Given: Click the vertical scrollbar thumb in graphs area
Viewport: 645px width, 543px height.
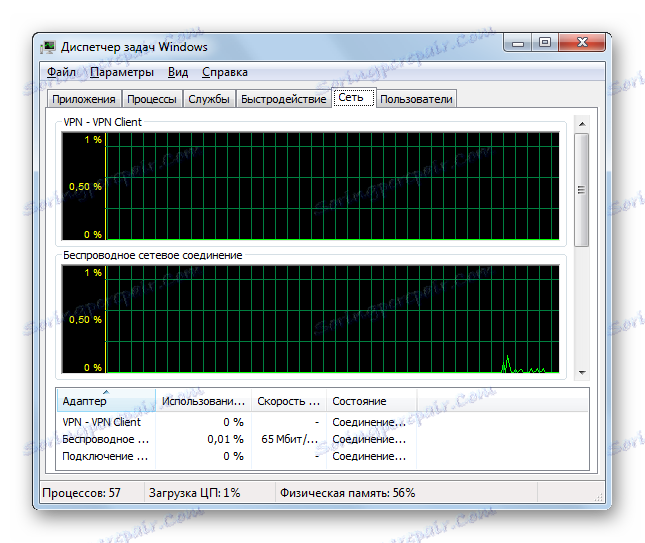Looking at the screenshot, I should click(x=582, y=190).
